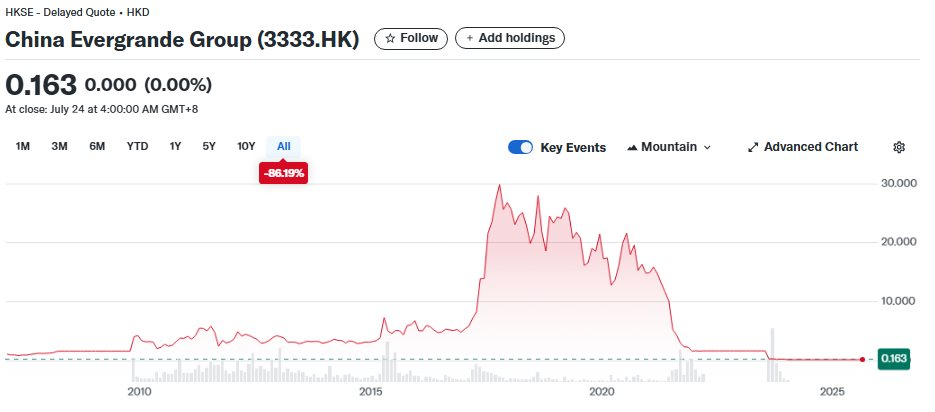This screenshot has width=935, height=412.
Task: Click the 0.163 current price label
Action: coord(894,359)
